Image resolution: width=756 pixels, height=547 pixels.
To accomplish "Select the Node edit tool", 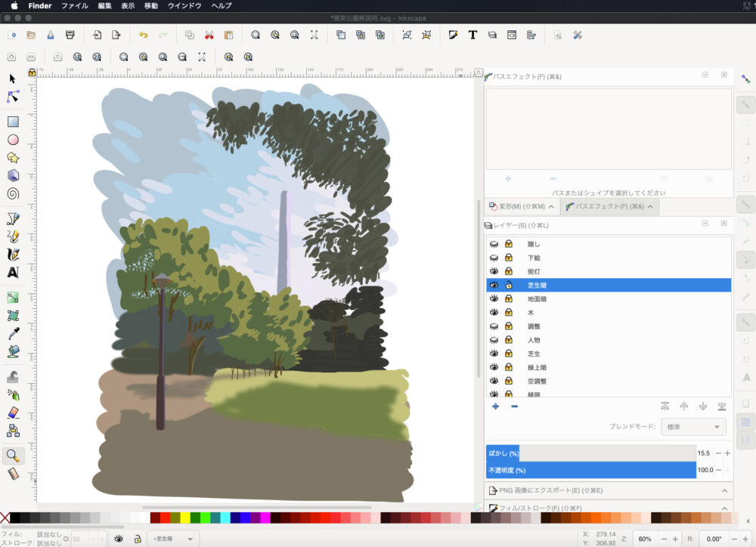I will (x=13, y=97).
